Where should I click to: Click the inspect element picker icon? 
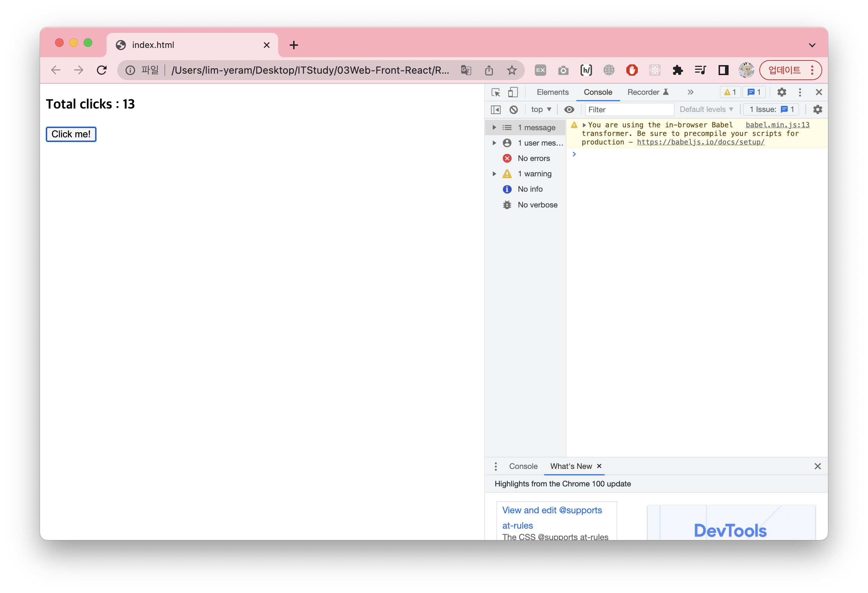[495, 92]
